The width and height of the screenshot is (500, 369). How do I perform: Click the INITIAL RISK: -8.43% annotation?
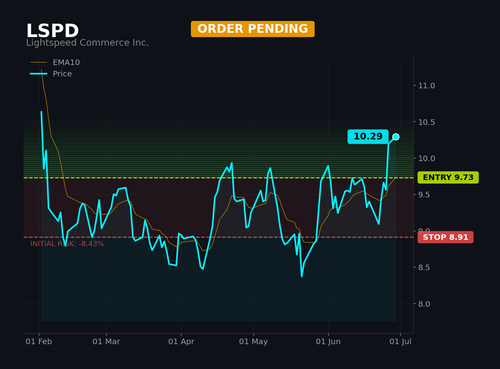click(67, 244)
